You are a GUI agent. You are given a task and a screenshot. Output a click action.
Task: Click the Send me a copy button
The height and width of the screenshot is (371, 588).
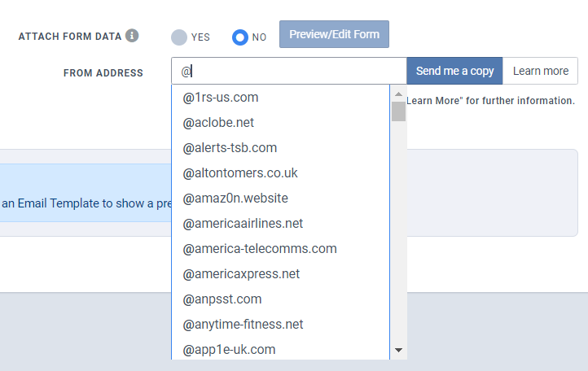454,71
